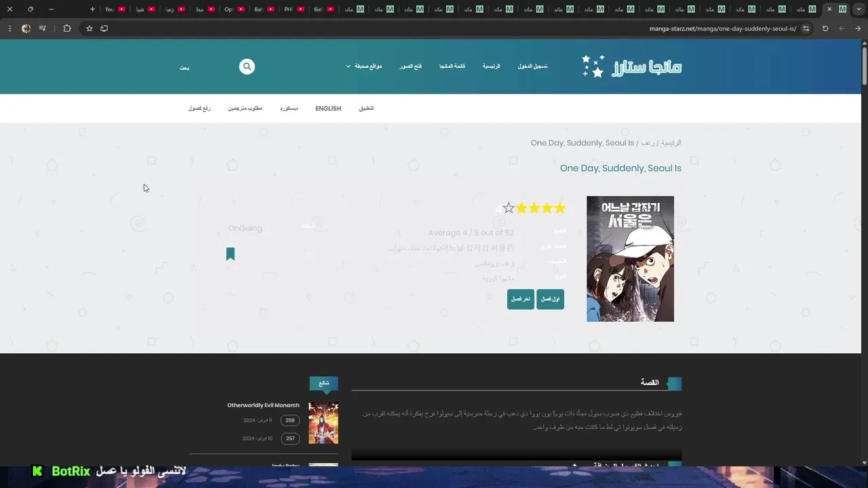
Task: Click the round search magnifier icon
Action: (247, 66)
